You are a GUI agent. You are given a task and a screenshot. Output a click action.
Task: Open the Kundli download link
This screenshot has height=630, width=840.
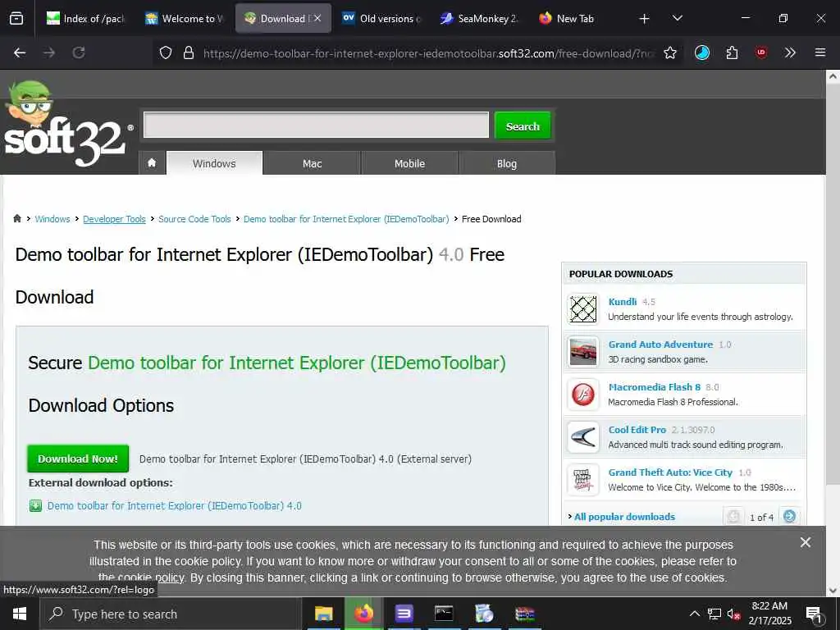(x=623, y=302)
